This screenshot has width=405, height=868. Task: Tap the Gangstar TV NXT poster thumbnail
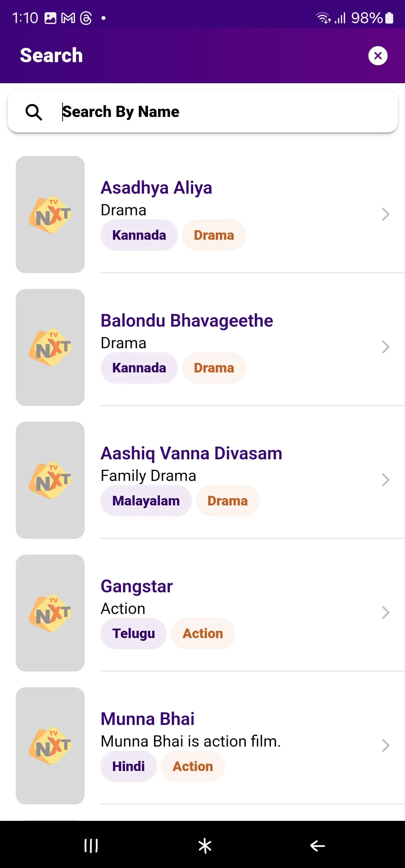50,613
